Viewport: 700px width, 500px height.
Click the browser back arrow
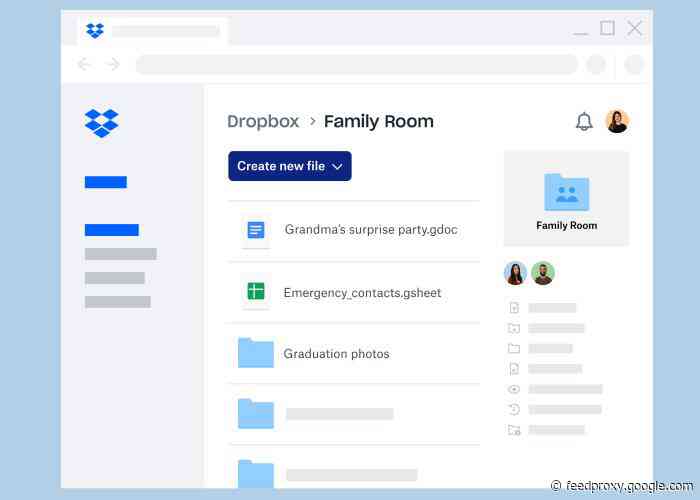(x=84, y=65)
